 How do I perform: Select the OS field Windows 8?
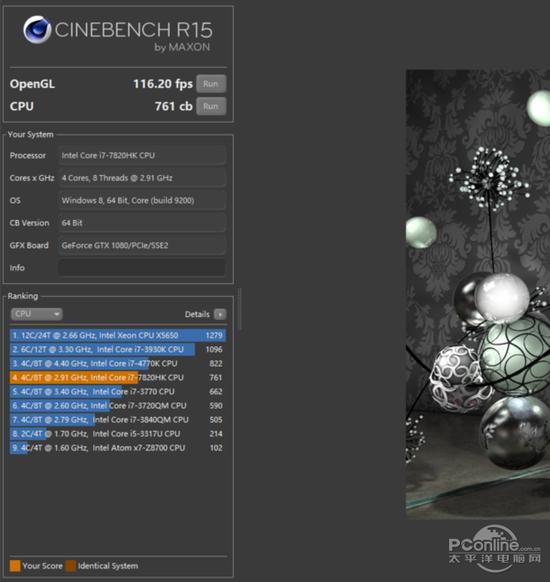(142, 200)
